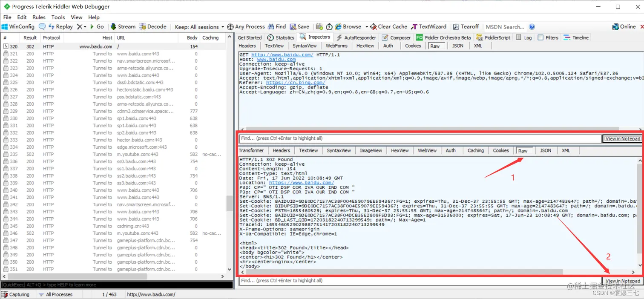Open the Composer tab

tap(397, 37)
